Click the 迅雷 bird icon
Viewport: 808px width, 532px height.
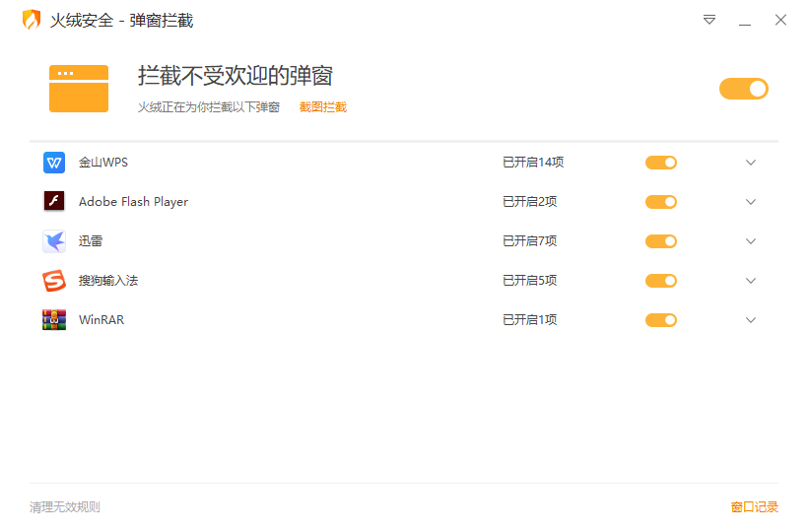(54, 241)
